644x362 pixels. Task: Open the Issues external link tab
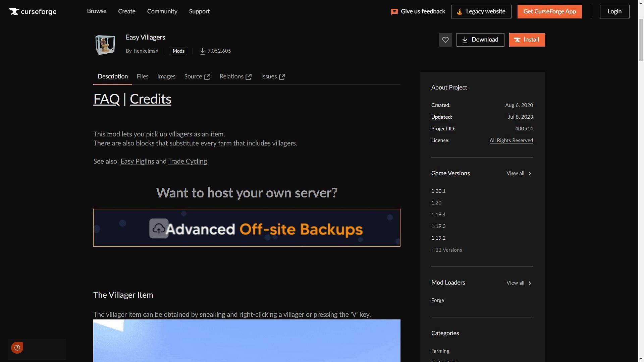(x=273, y=77)
